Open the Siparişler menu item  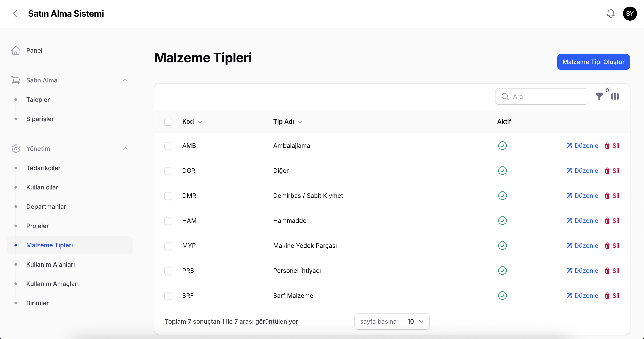(x=40, y=119)
